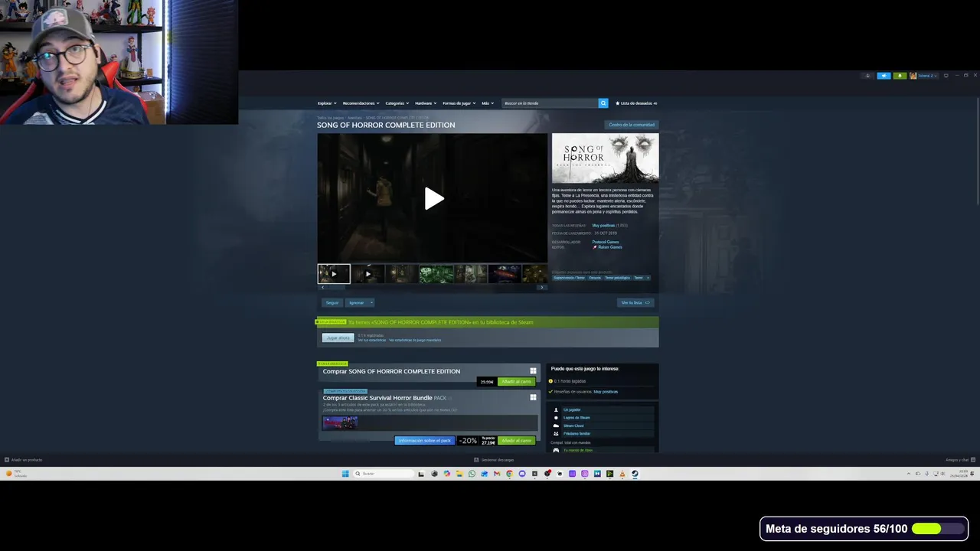The height and width of the screenshot is (551, 980).
Task: Expand the 'Más' store menu
Action: pos(487,103)
